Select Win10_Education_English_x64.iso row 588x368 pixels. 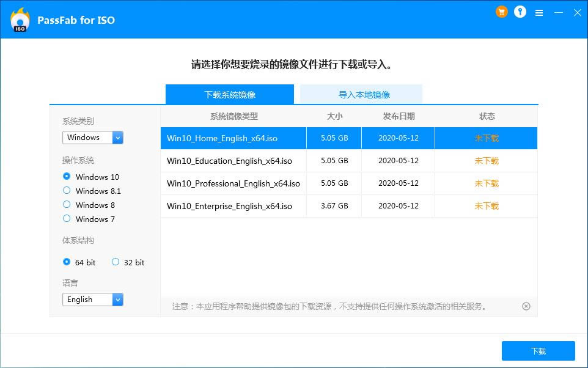pos(349,161)
